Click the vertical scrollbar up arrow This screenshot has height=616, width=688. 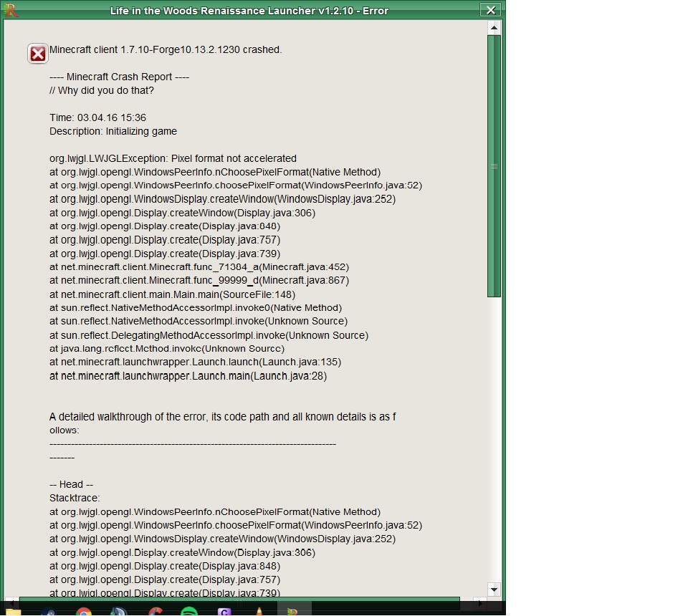click(494, 28)
